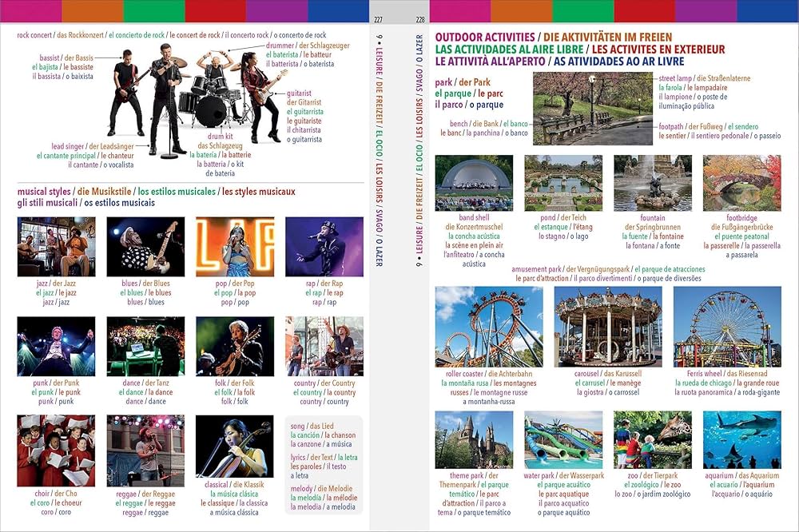Viewport: 799px width, 532px height.
Task: Open the footbridge photo
Action: (743, 184)
